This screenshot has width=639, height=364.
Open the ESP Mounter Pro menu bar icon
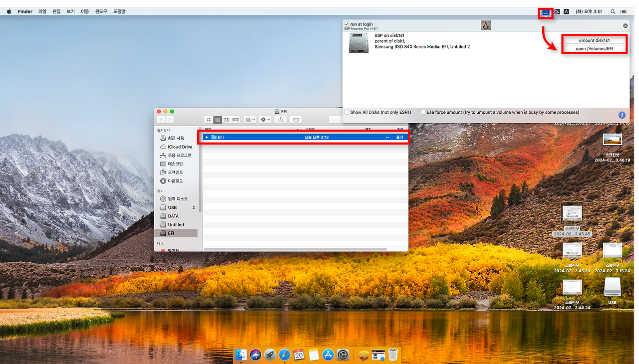pos(546,12)
